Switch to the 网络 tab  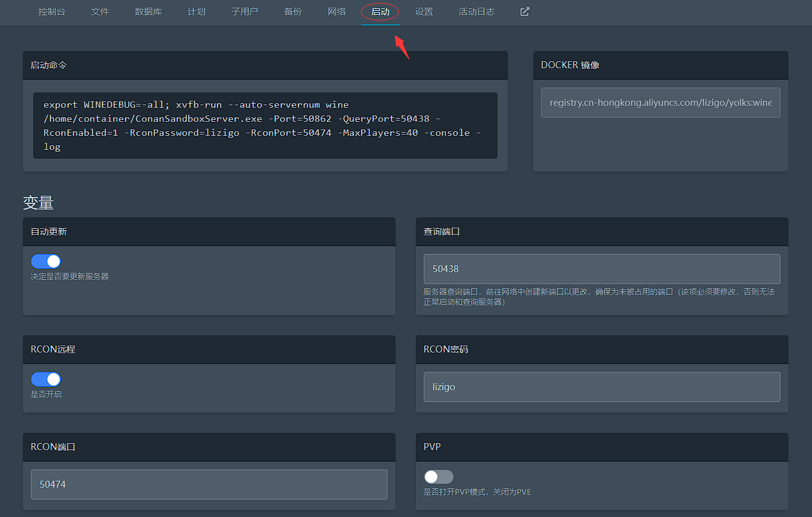[337, 11]
